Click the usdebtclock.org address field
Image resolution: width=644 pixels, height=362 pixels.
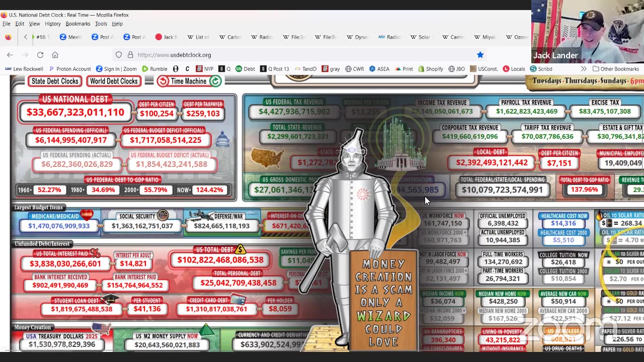(x=302, y=55)
